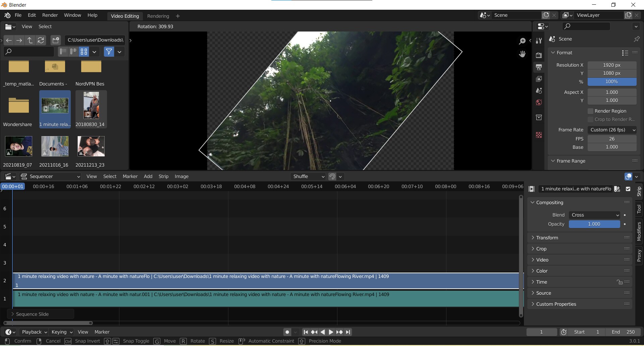The image size is (644, 346).
Task: Click the Opacity slider value
Action: [x=594, y=224]
